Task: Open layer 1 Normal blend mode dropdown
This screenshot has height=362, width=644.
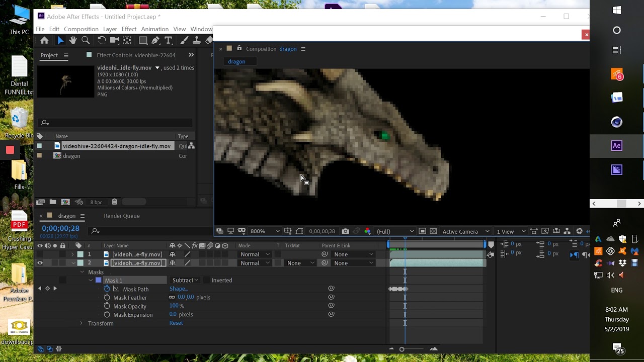Action: point(256,254)
